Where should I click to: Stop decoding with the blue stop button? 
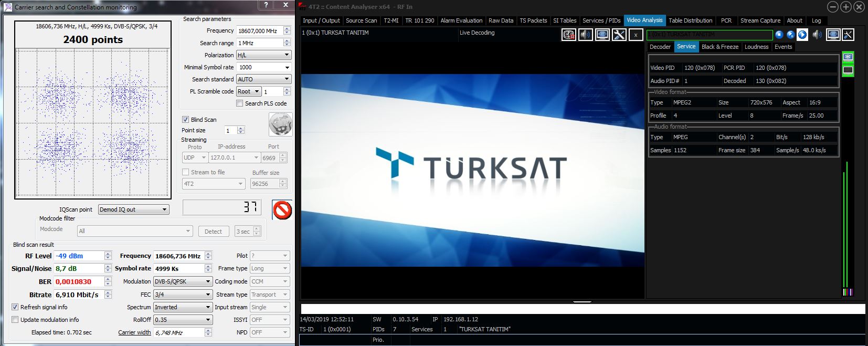[x=779, y=35]
